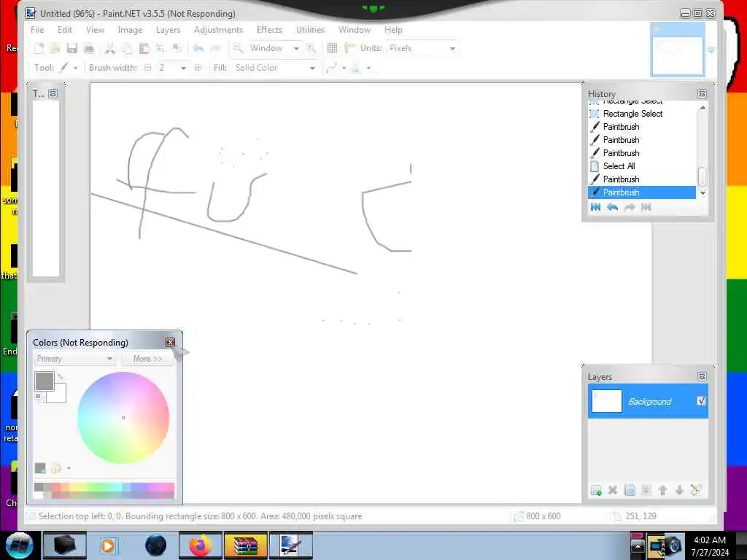Open the Tool chooser dropdown
The width and height of the screenshot is (747, 560).
point(68,68)
